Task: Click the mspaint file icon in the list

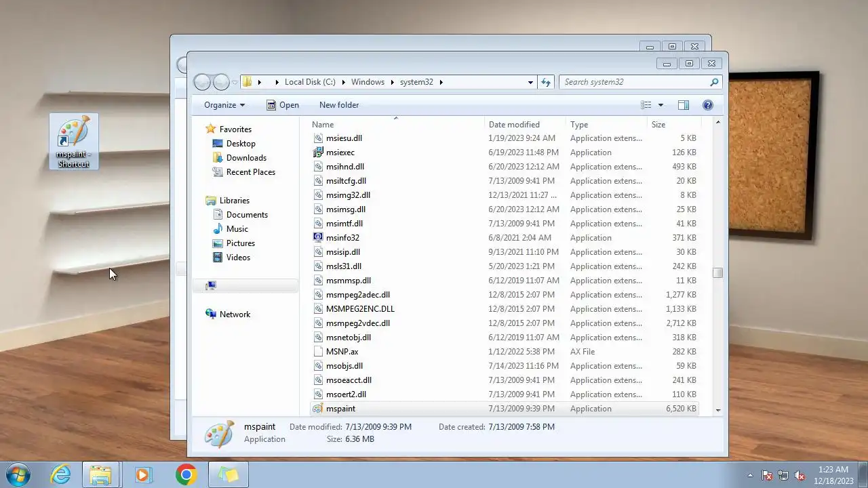Action: (x=318, y=409)
